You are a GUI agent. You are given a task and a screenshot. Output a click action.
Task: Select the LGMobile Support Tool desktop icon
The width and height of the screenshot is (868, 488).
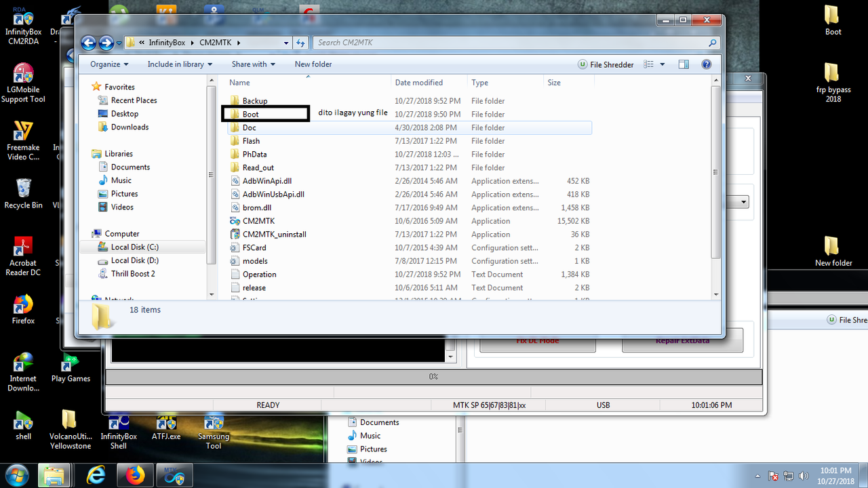pos(23,83)
